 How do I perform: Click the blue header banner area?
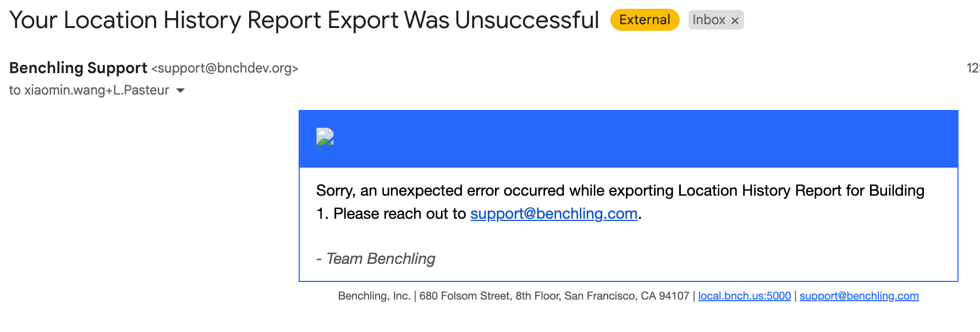(x=629, y=139)
